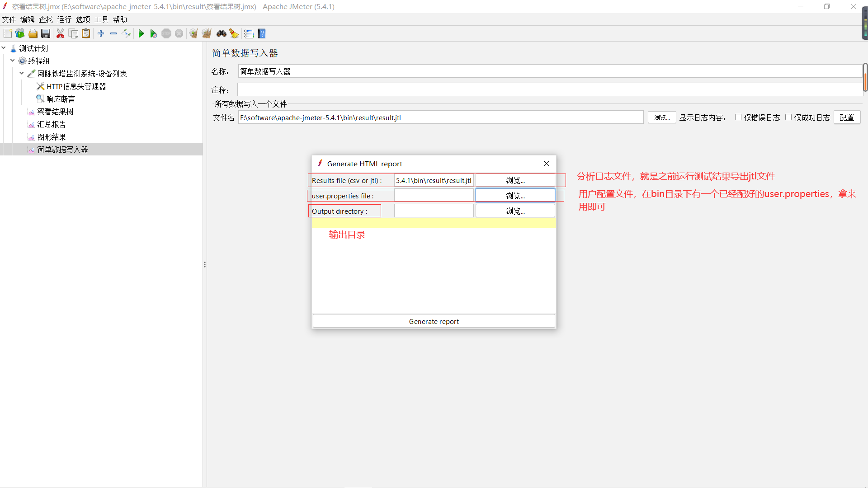This screenshot has width=868, height=488.
Task: Save the test plan with floppy icon
Action: [x=46, y=34]
